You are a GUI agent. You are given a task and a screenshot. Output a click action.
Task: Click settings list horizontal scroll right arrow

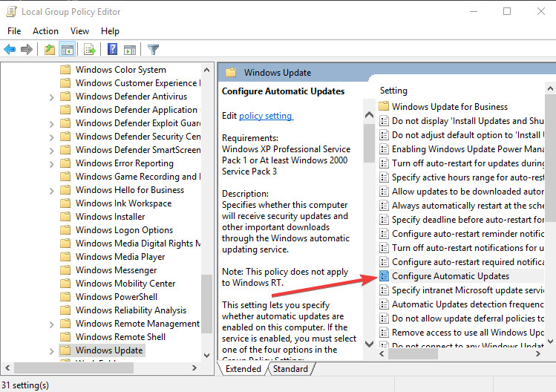click(x=538, y=353)
